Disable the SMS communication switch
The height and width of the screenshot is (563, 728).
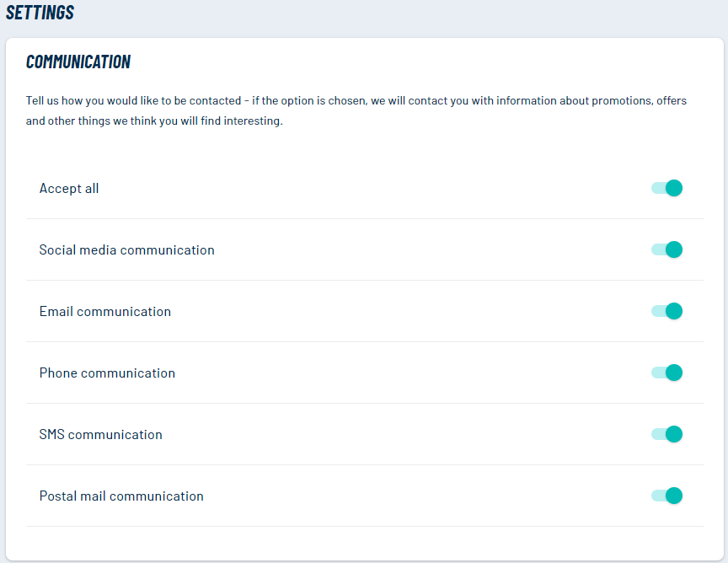(x=666, y=434)
